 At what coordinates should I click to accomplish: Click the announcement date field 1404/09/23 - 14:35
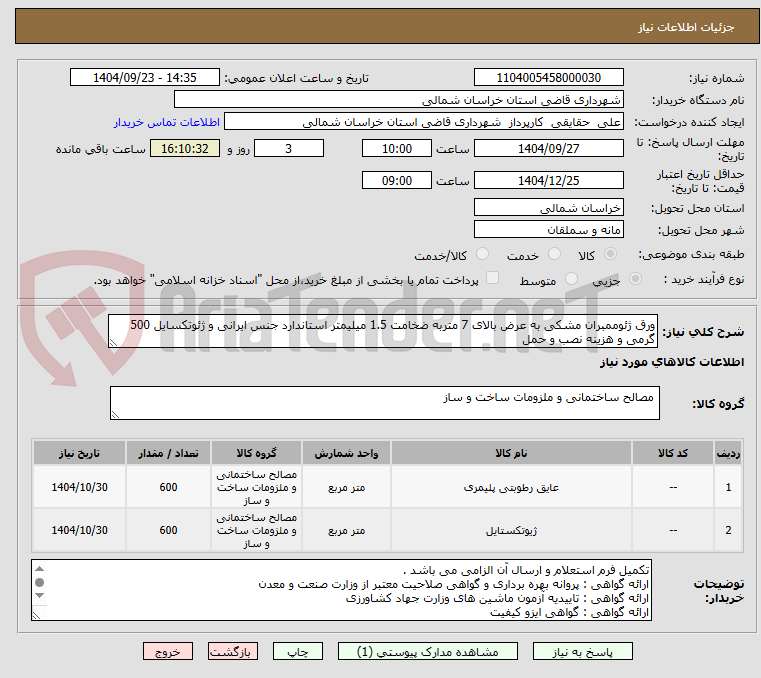(x=145, y=78)
